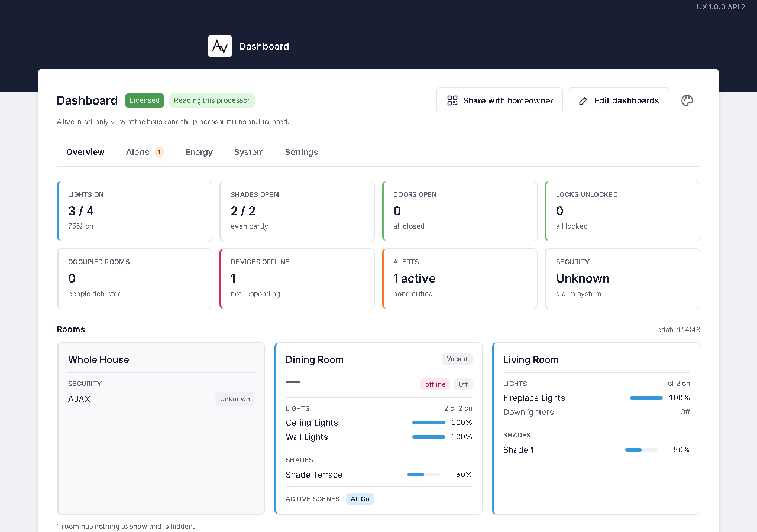The height and width of the screenshot is (532, 757).
Task: Select the Dining Room card title
Action: coord(315,359)
